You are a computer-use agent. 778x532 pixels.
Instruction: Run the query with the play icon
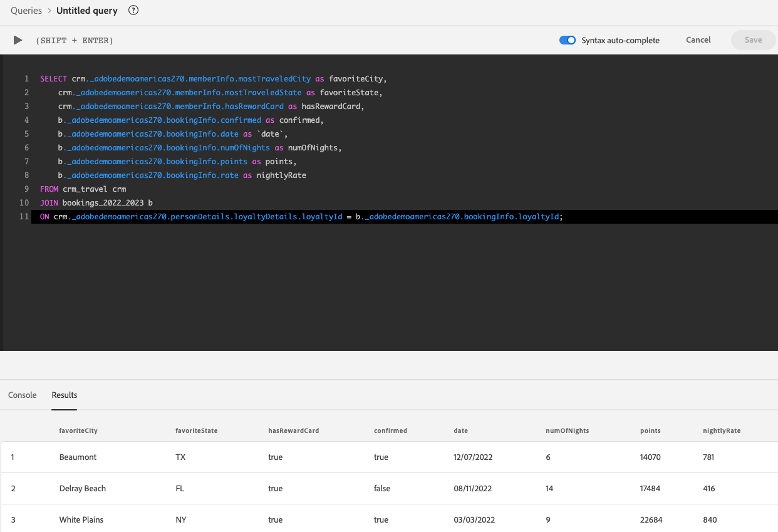click(x=18, y=40)
